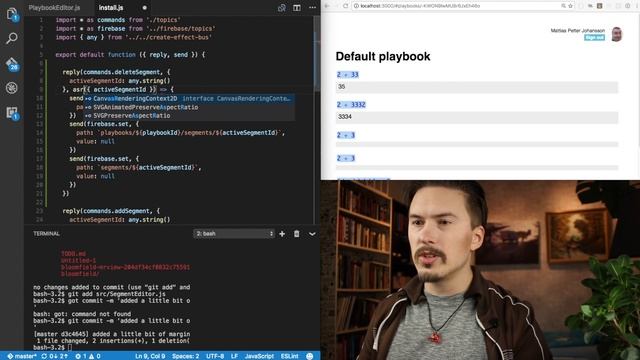Bookmark the page with the star icon
The height and width of the screenshot is (360, 640).
coord(570,6)
